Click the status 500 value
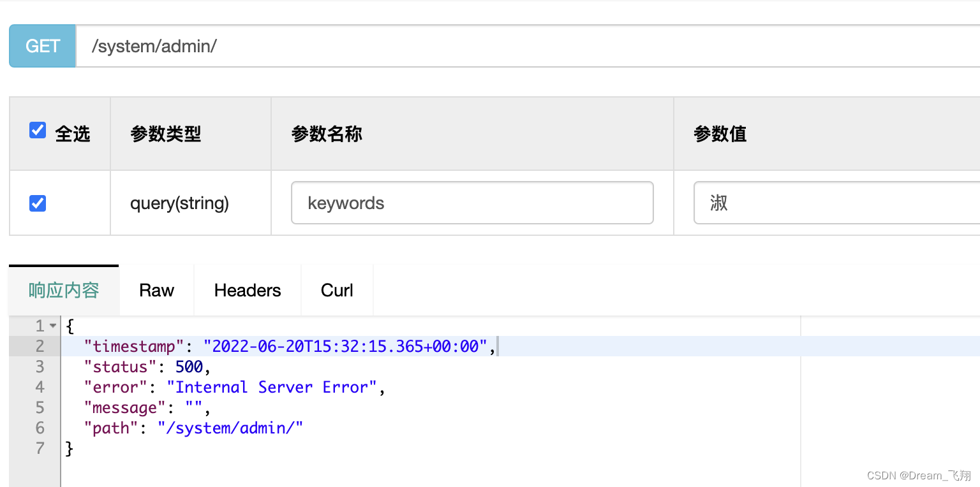980x487 pixels. click(189, 367)
